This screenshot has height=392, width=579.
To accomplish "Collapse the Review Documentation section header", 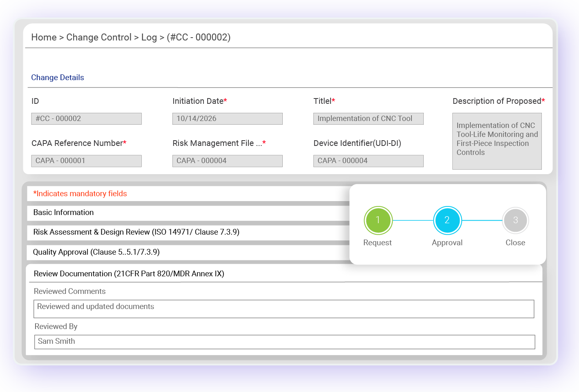I will [284, 273].
